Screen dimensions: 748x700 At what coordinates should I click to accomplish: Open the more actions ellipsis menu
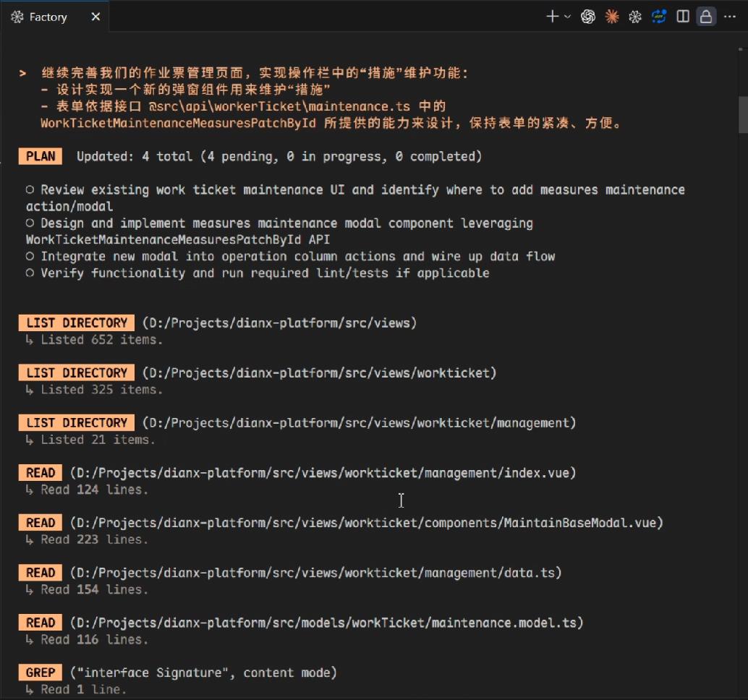pyautogui.click(x=729, y=17)
